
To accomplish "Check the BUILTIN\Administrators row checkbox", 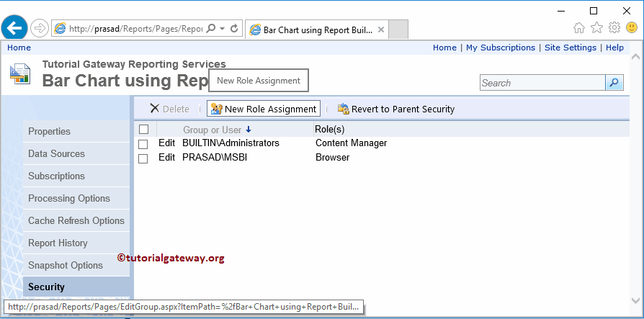I will coord(143,145).
